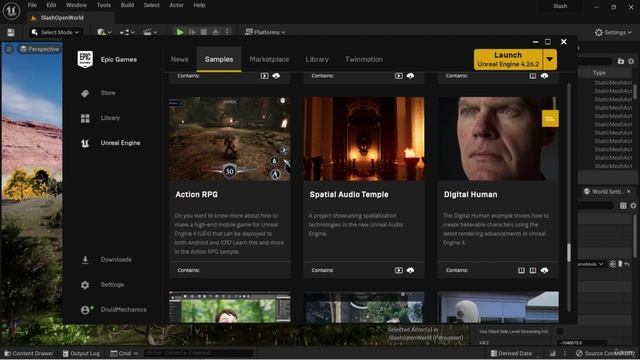Open the Select menu
This screenshot has width=640, height=360.
[151, 5]
